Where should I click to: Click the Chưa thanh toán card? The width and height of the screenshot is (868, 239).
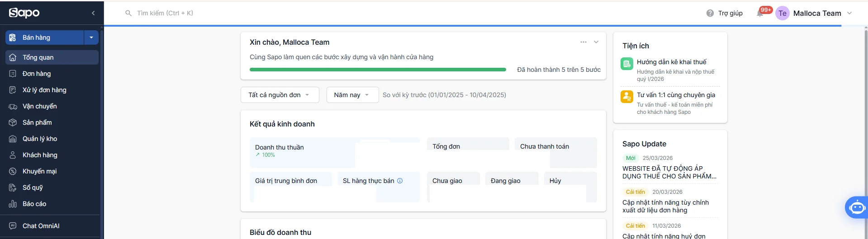click(x=556, y=153)
